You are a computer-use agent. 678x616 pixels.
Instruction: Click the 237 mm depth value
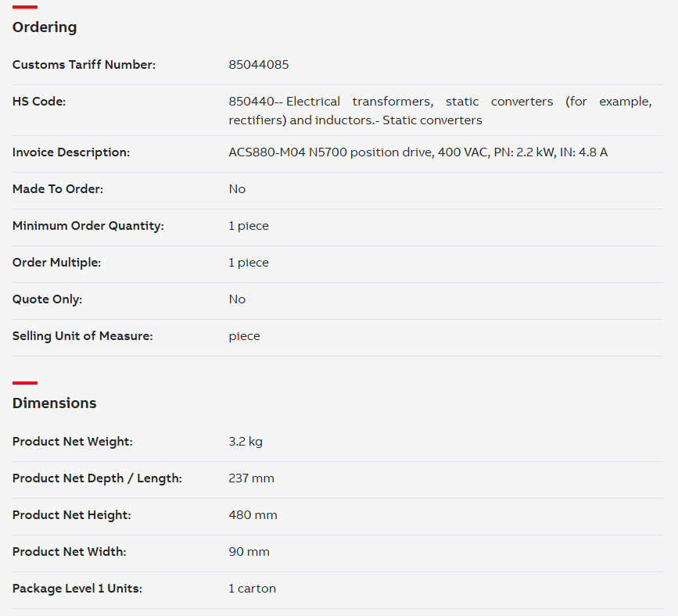(251, 478)
